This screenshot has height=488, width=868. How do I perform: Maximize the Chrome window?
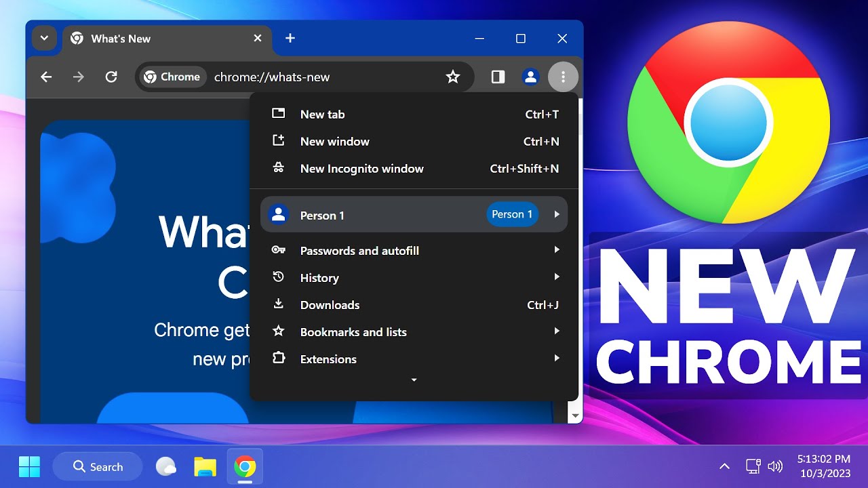click(x=521, y=39)
